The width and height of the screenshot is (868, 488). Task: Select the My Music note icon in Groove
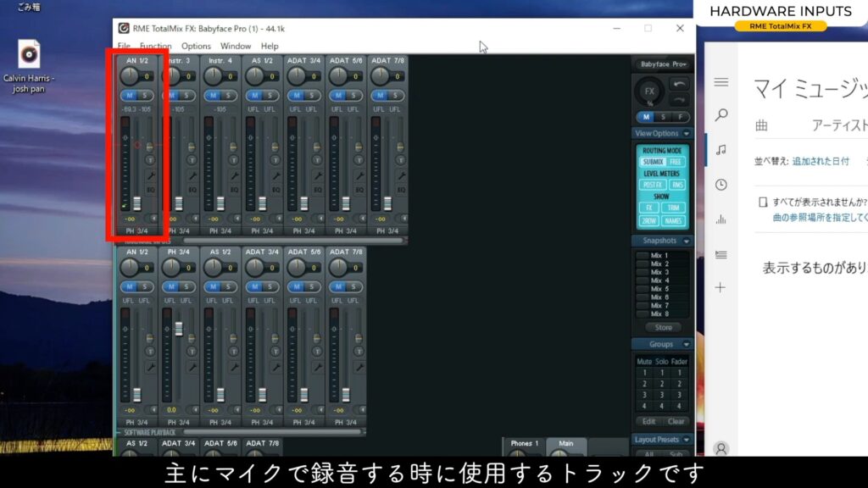721,150
